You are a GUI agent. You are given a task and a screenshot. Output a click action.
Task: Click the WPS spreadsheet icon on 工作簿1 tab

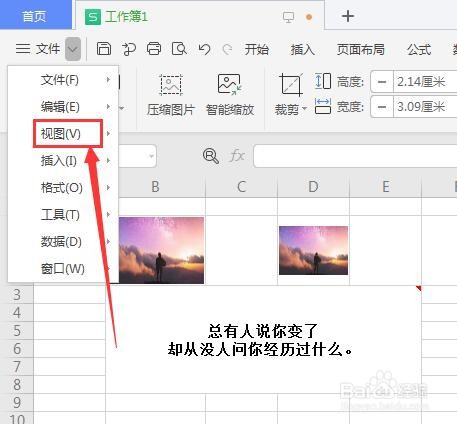point(93,17)
